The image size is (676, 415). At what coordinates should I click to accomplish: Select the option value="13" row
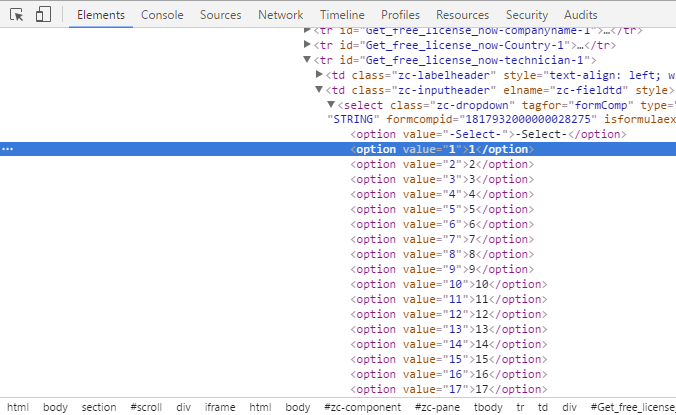coord(449,330)
